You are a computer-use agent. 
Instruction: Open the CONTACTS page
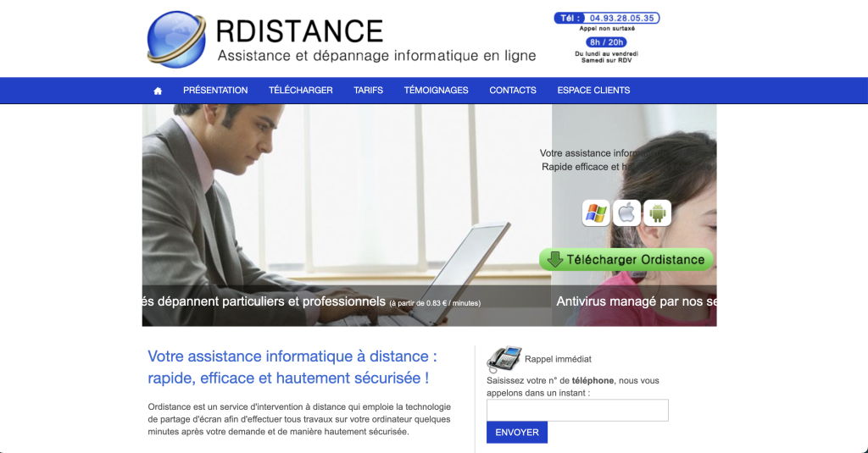[513, 90]
